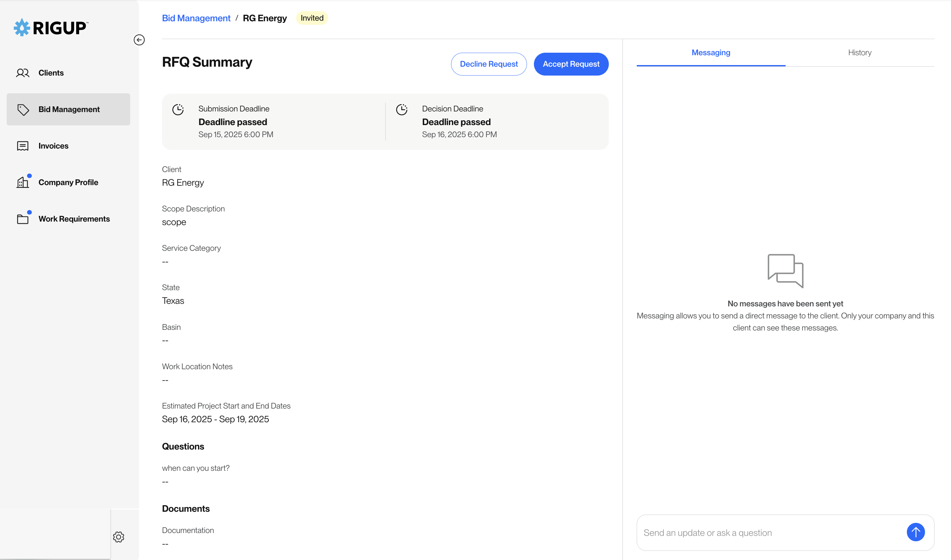
Task: Collapse the sidebar with the arrow icon
Action: pos(139,40)
